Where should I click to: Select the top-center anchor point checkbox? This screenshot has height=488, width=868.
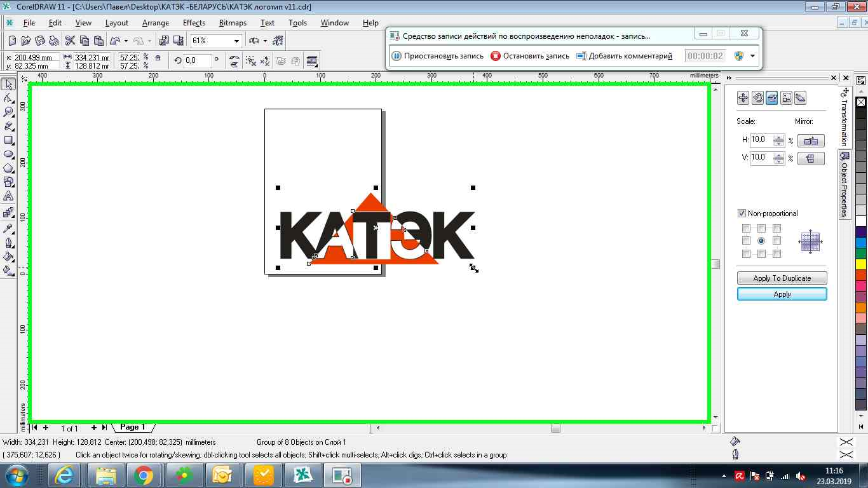(761, 228)
